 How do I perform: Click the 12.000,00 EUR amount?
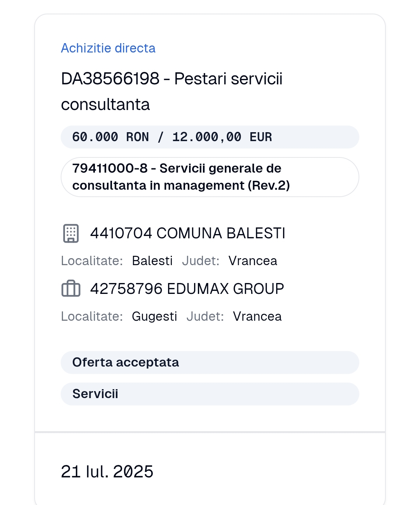(222, 137)
